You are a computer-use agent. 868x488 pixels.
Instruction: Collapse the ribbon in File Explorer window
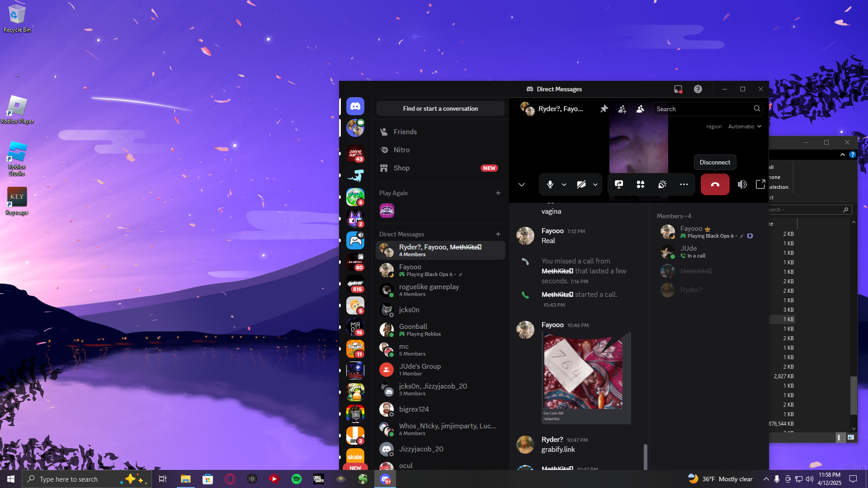(843, 155)
